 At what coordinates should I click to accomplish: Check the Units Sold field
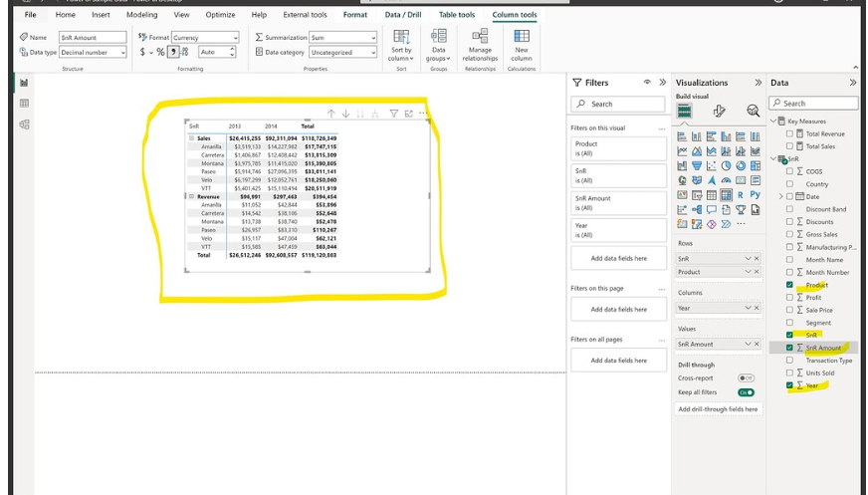pos(789,372)
